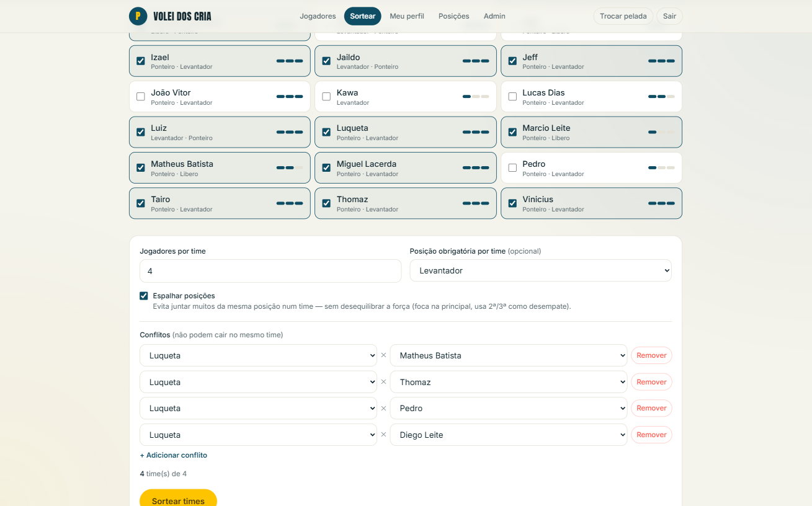Click the yellow P logo icon
This screenshot has height=506, width=812.
pos(138,16)
